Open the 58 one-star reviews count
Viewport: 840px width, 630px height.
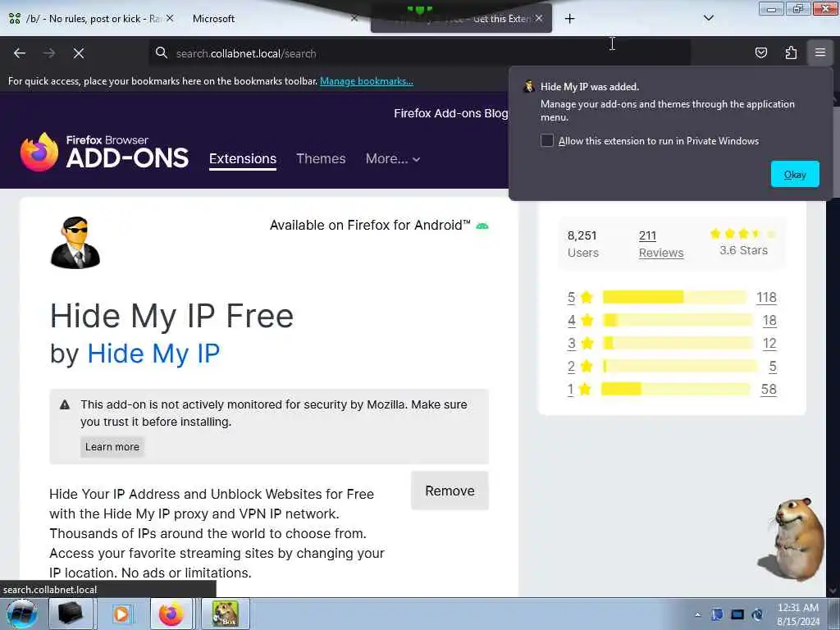769,390
